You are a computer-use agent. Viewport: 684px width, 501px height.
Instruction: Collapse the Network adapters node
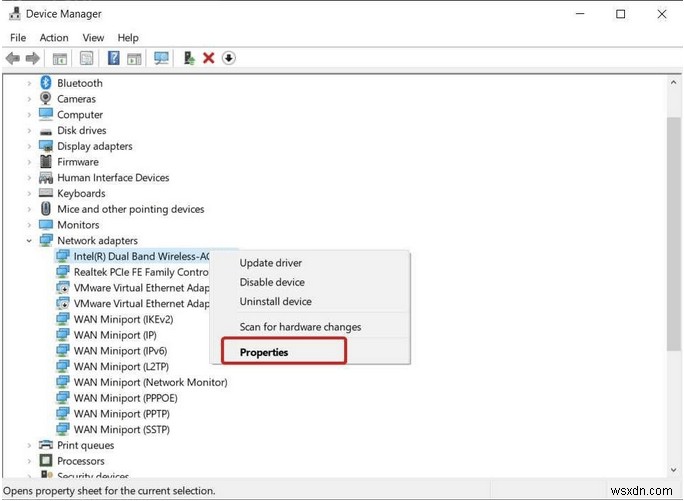[29, 240]
